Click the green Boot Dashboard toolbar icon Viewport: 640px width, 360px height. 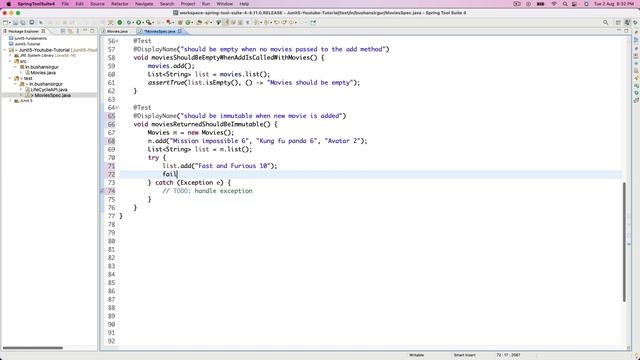point(120,22)
